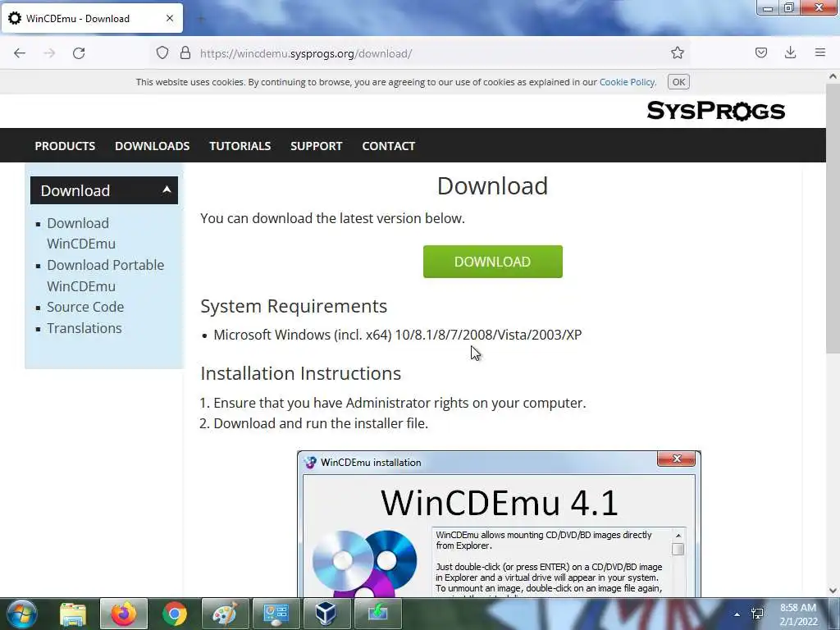This screenshot has height=630, width=840.
Task: Launch Google Chrome from taskbar
Action: click(174, 614)
